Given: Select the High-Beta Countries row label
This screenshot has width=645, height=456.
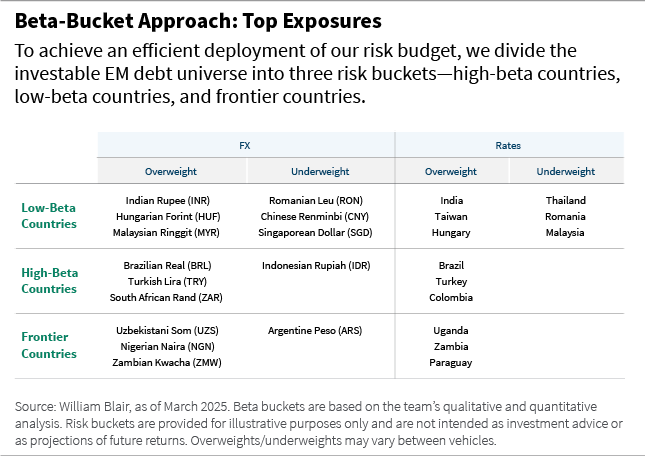Looking at the screenshot, I should pos(49,281).
